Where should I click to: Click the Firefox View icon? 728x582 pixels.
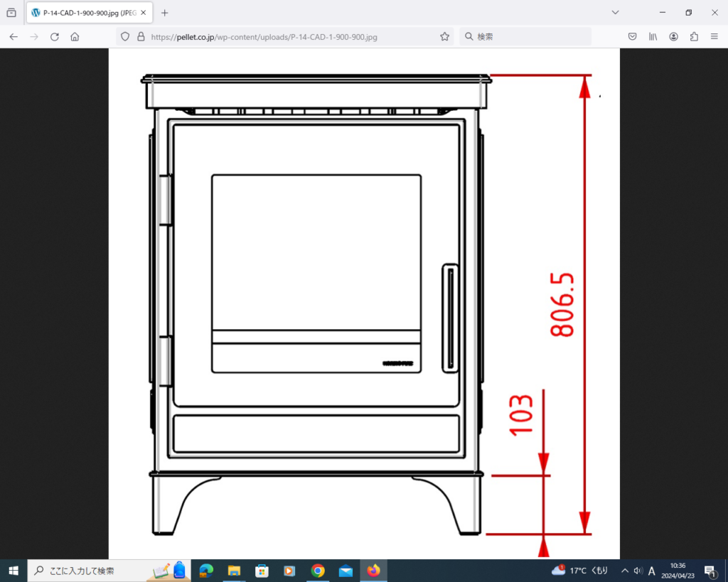click(11, 13)
